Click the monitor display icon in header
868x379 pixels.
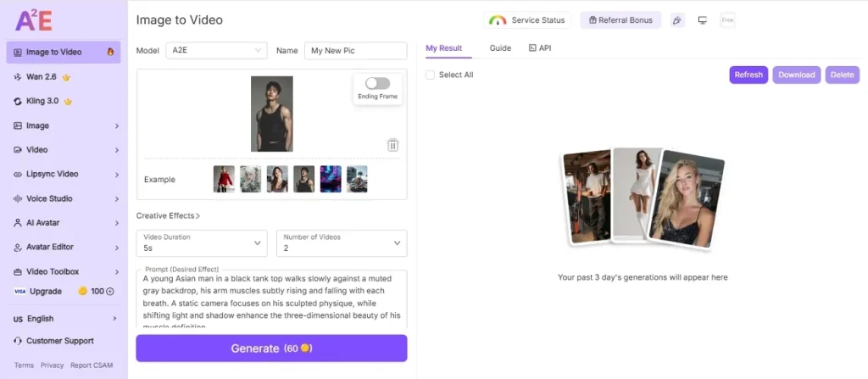703,20
